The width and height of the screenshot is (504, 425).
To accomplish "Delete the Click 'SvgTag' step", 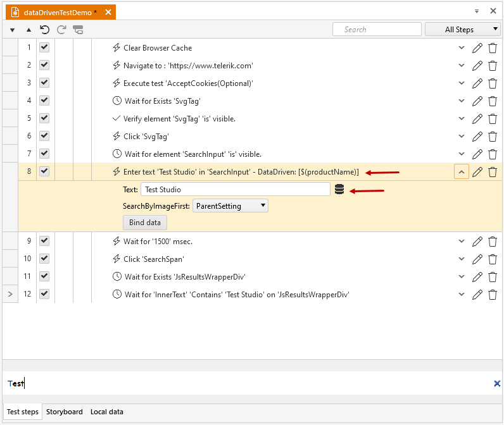I will 493,137.
